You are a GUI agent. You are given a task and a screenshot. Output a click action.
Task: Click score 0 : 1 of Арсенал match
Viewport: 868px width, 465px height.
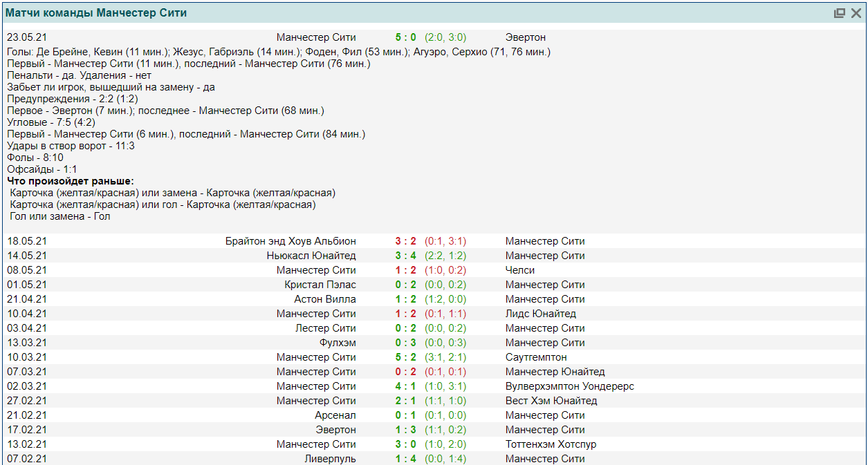click(x=406, y=415)
